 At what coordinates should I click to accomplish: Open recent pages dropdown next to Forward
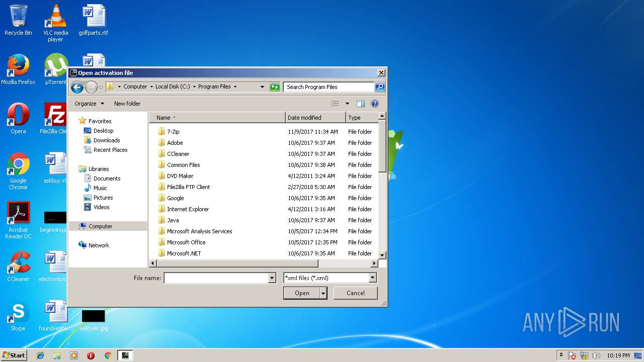tap(101, 87)
